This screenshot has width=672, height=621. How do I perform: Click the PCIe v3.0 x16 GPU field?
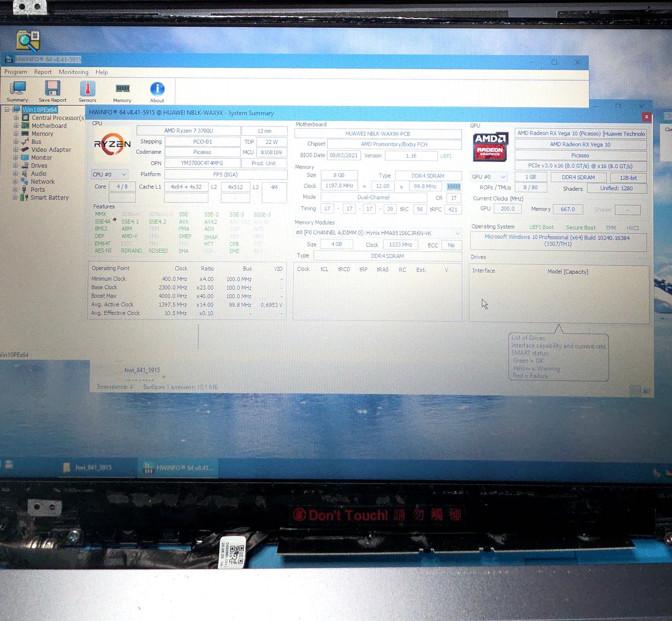[x=580, y=166]
